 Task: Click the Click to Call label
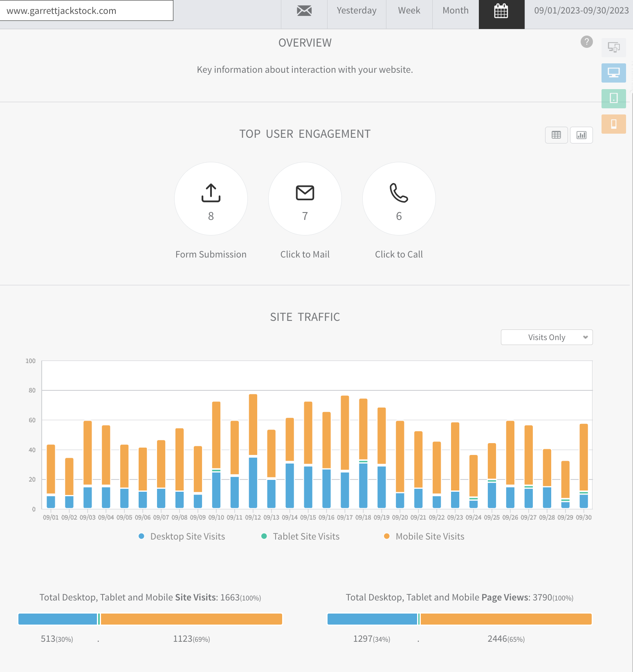pyautogui.click(x=399, y=254)
